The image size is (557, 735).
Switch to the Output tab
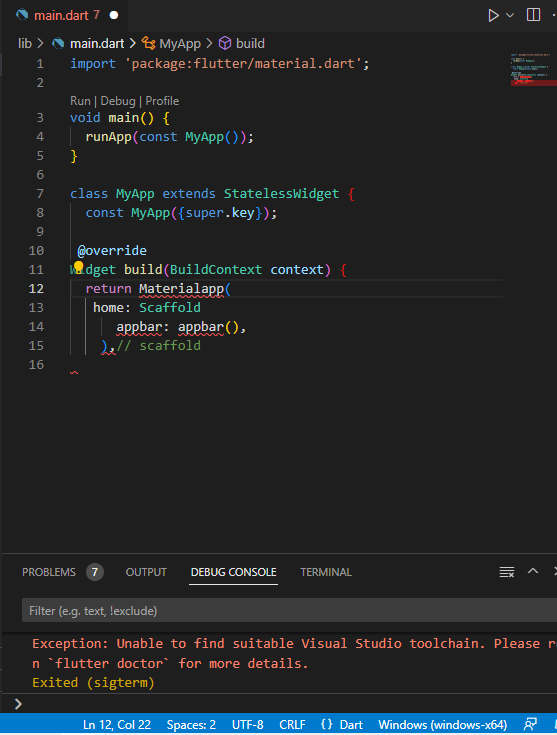pos(146,572)
